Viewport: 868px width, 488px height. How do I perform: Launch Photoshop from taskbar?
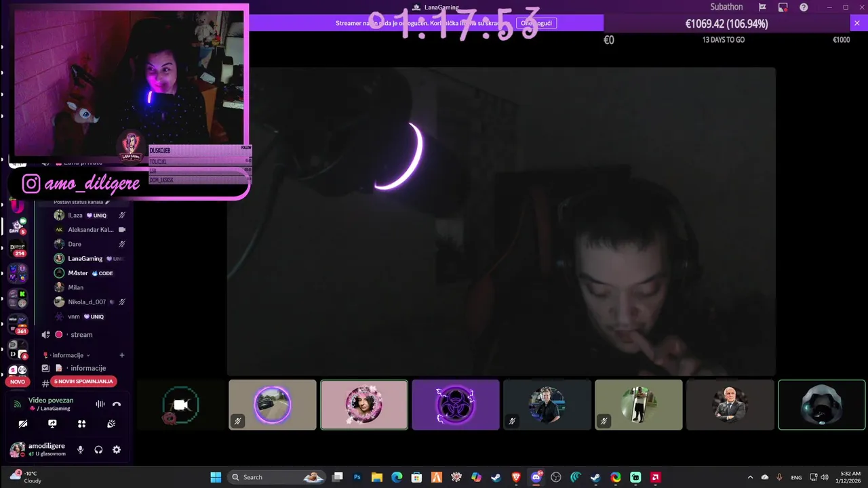(357, 477)
